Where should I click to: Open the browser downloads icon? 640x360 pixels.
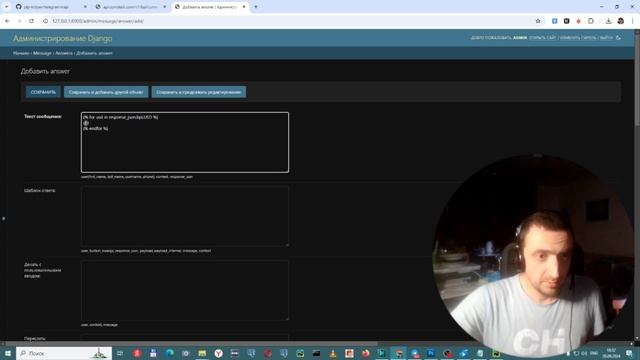point(608,21)
